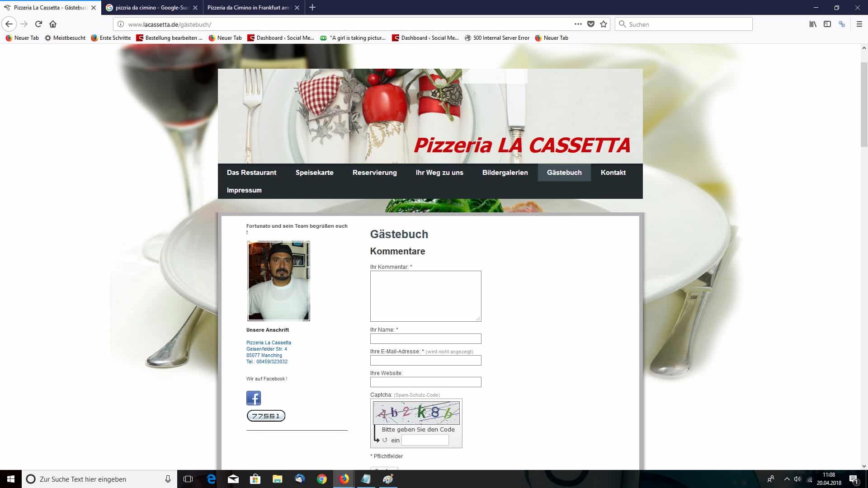Open Mail app from taskbar
This screenshot has height=488, width=868.
[233, 479]
